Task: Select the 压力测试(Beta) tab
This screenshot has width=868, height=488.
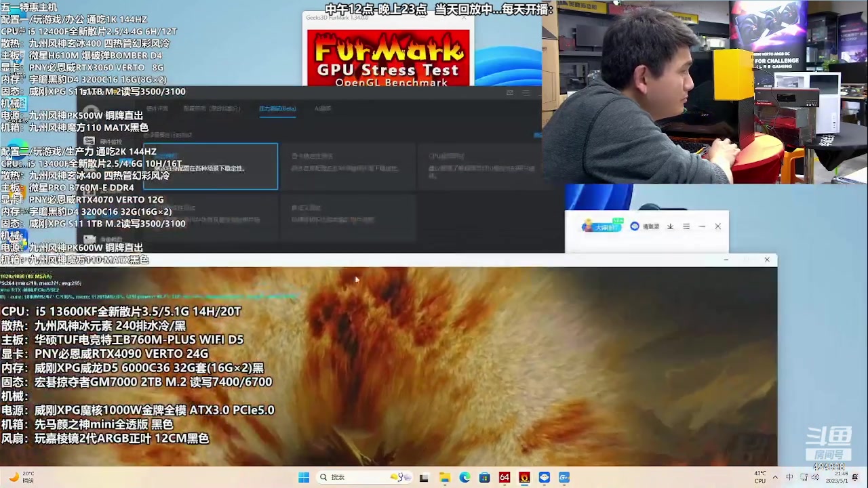Action: pyautogui.click(x=277, y=108)
